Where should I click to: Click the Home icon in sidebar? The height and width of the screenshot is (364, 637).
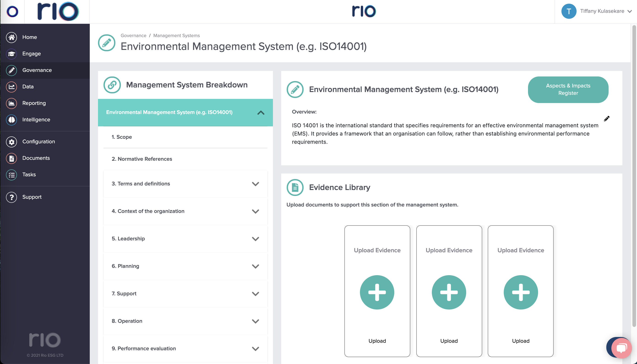(x=11, y=37)
